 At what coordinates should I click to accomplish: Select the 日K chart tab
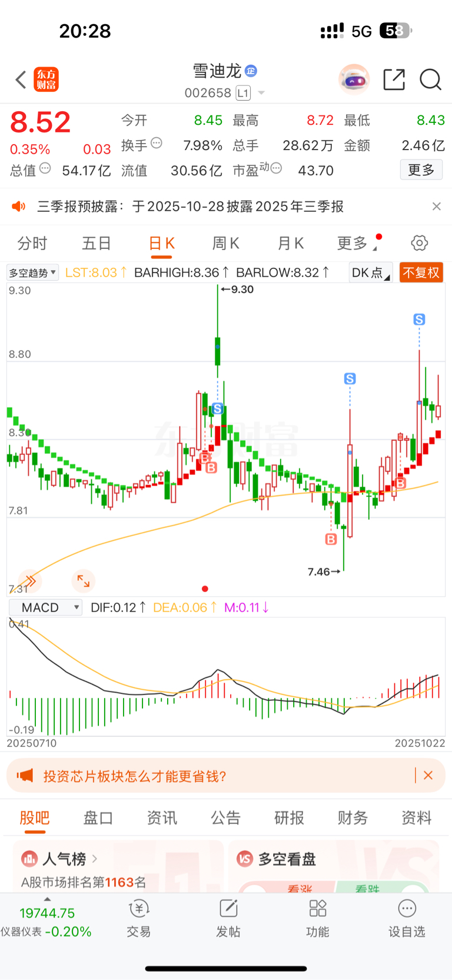pyautogui.click(x=162, y=243)
